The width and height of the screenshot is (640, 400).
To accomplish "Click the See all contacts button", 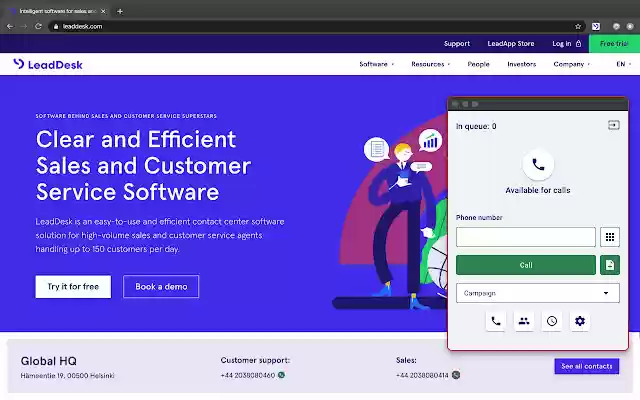I will [587, 366].
